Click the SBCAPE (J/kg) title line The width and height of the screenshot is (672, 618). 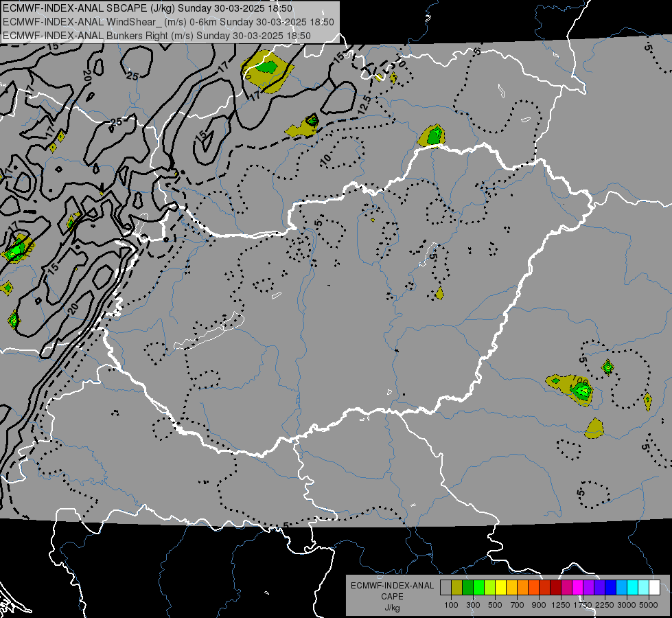[148, 8]
